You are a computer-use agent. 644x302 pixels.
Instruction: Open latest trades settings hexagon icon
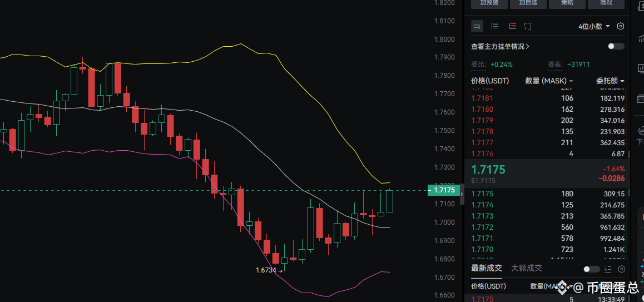[x=622, y=269]
